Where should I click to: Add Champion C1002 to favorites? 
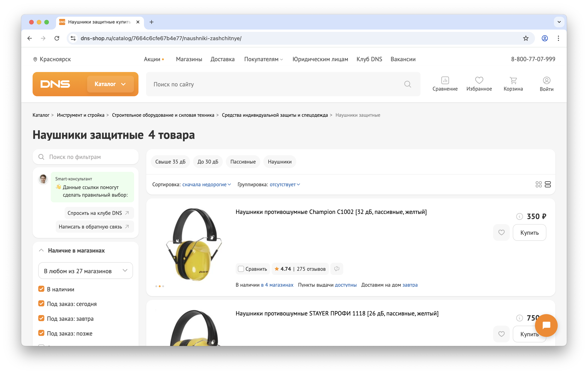click(501, 232)
